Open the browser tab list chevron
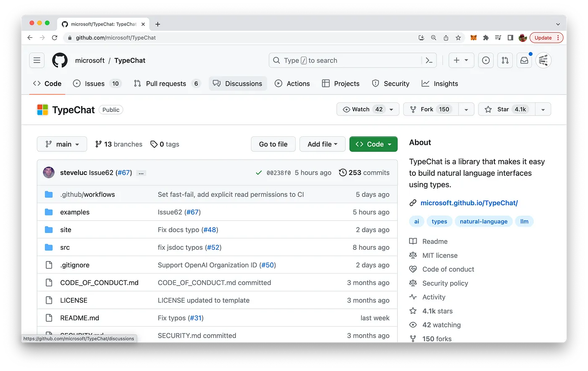Viewport: 588px width, 371px height. click(x=558, y=24)
